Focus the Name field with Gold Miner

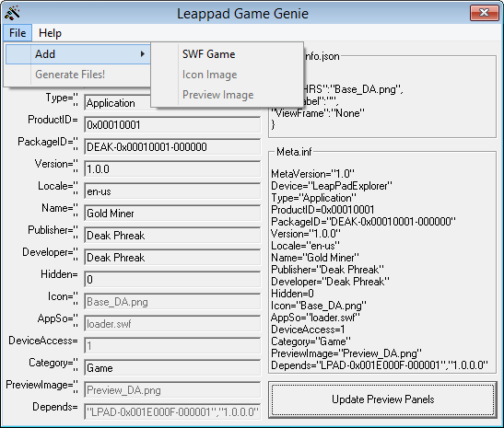[x=172, y=214]
